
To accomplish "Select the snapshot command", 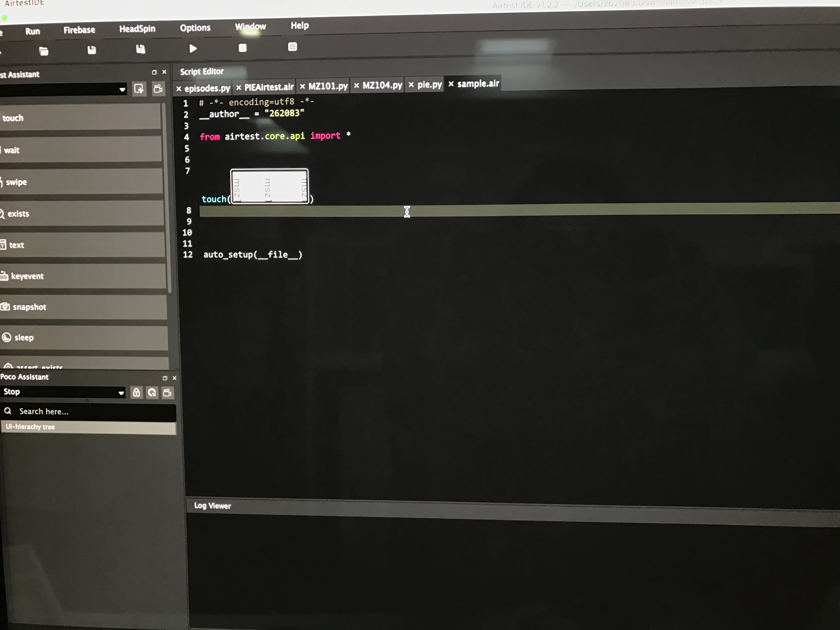I will click(83, 307).
